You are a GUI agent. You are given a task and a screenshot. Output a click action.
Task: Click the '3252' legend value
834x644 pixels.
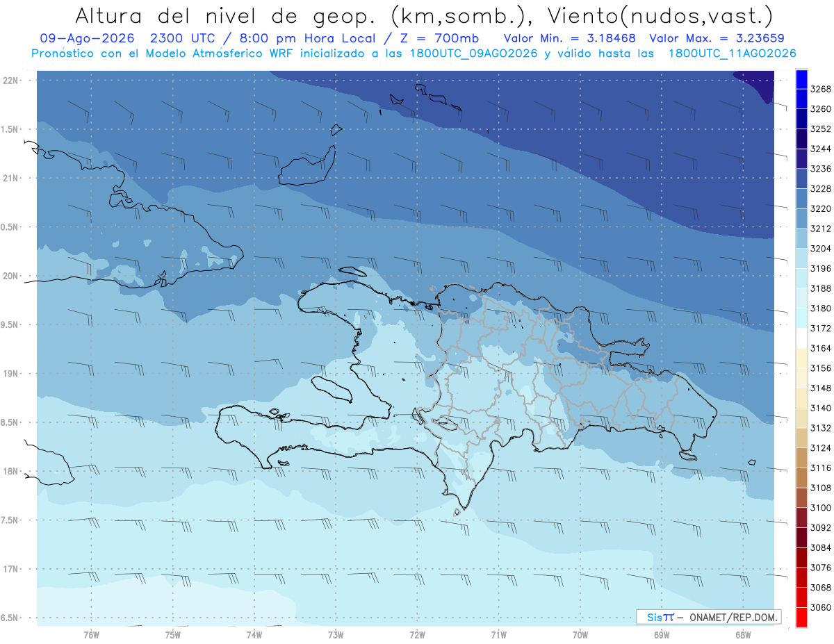point(821,129)
